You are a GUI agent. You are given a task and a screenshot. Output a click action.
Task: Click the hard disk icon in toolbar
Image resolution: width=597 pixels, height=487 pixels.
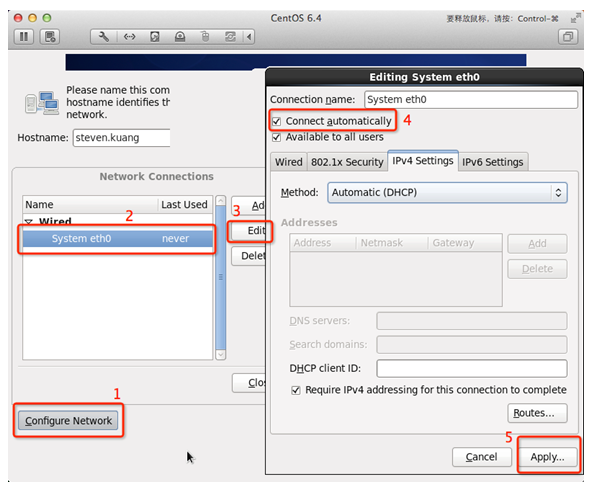coord(155,37)
